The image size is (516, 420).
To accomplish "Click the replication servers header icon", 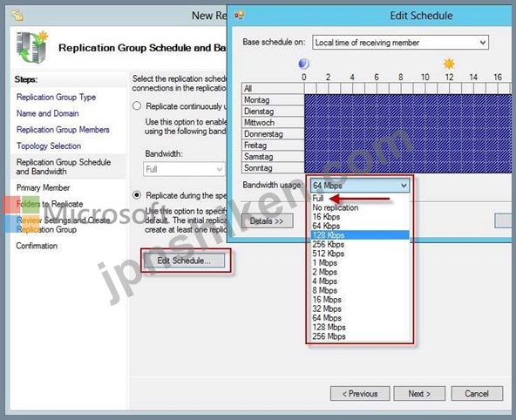I will pos(32,47).
